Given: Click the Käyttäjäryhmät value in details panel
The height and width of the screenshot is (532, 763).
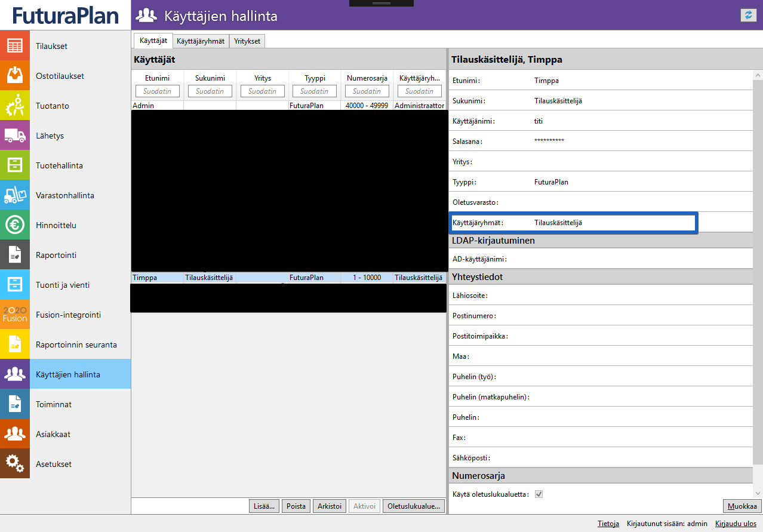Looking at the screenshot, I should [558, 223].
